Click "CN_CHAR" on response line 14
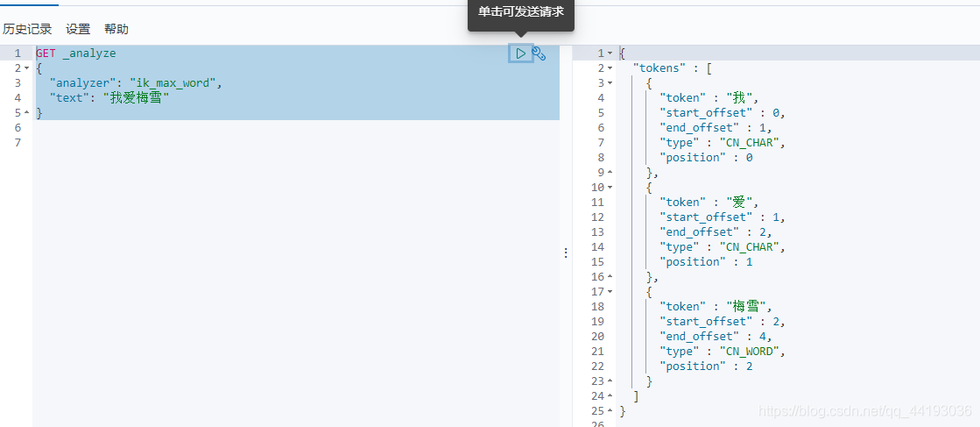Viewport: 980px width, 427px height. click(x=750, y=246)
